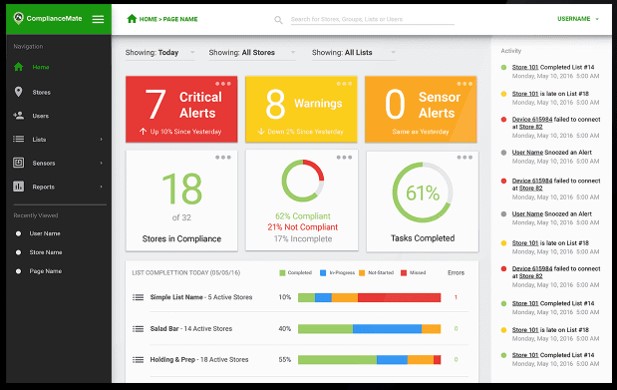Open recently viewed Store Name
The height and width of the screenshot is (390, 617).
46,252
